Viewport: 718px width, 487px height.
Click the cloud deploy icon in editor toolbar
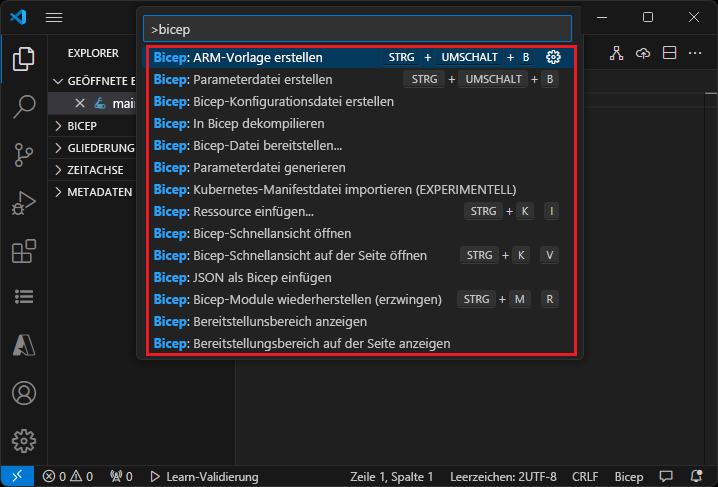[x=643, y=54]
